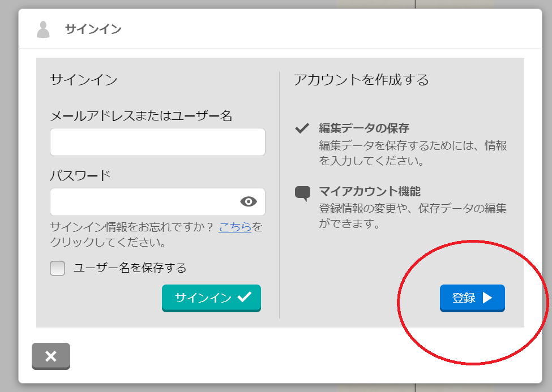552x392 pixels.
Task: Click the checkmark icon beside 編集データの保存
Action: (x=302, y=128)
